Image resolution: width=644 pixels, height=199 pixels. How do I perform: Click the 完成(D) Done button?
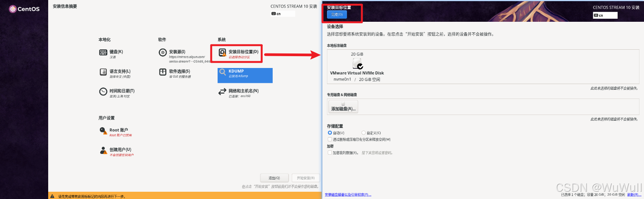tap(337, 15)
